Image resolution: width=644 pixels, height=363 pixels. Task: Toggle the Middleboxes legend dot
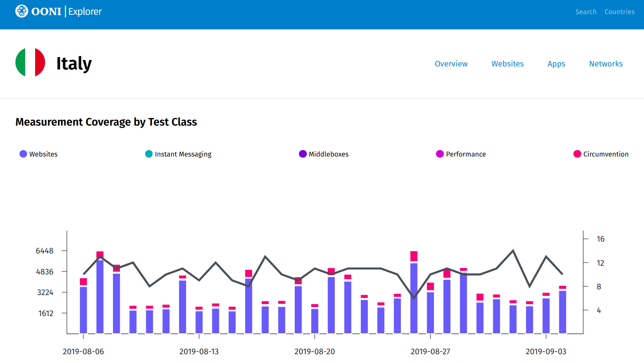pyautogui.click(x=303, y=154)
